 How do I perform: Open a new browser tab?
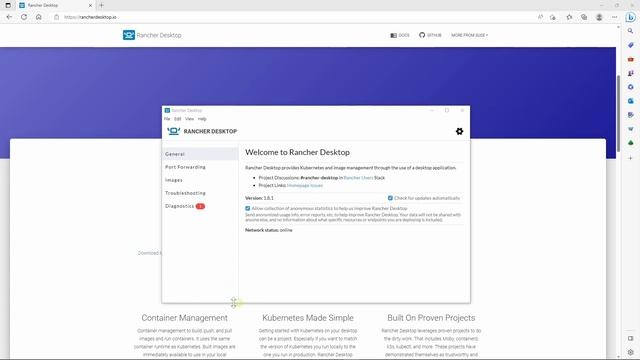pyautogui.click(x=101, y=5)
